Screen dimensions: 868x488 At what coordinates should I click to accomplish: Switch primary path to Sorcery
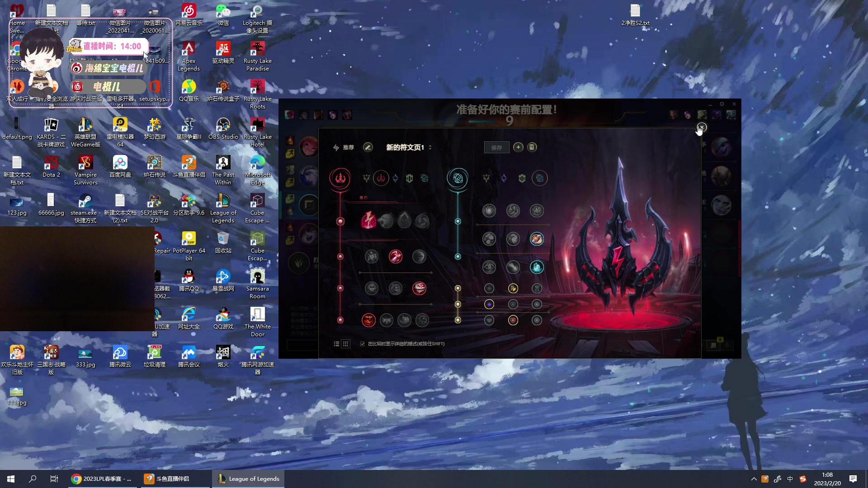(x=396, y=178)
